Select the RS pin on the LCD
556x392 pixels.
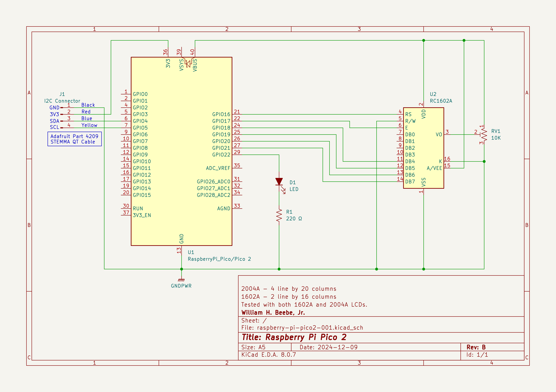point(408,114)
